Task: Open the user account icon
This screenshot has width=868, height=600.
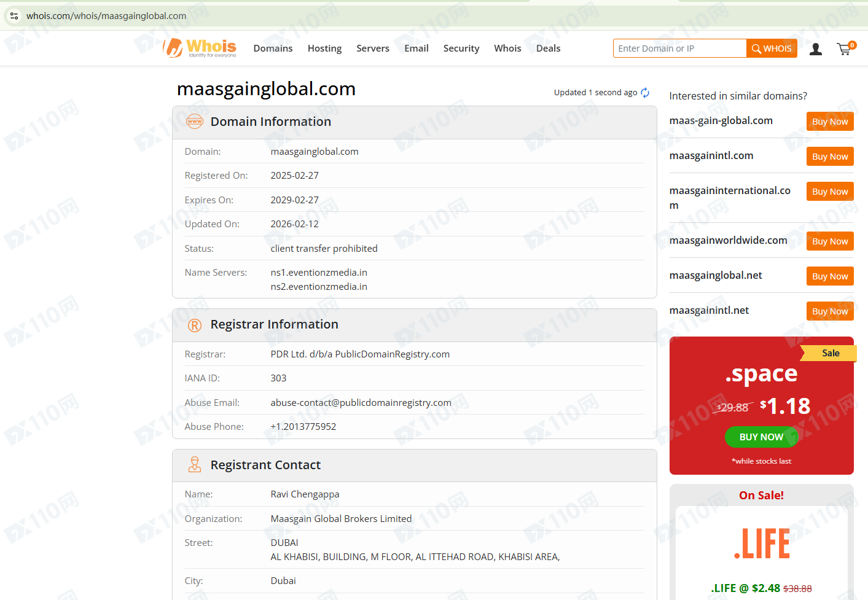Action: click(815, 49)
